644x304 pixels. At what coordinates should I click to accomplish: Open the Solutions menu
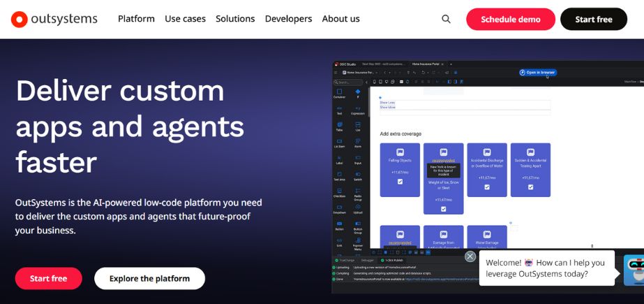tap(235, 19)
